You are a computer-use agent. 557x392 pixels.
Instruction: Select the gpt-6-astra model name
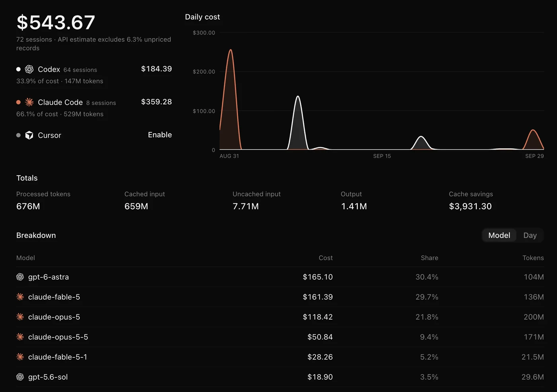pos(49,277)
